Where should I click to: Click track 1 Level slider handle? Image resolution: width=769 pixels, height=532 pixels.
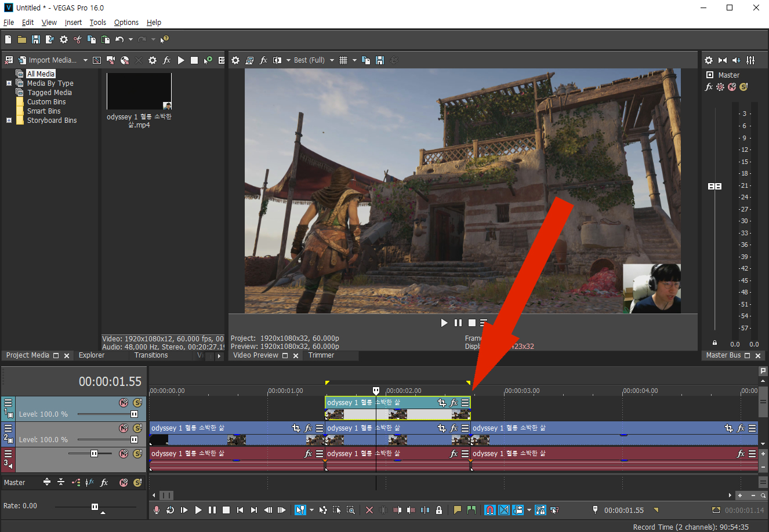(134, 414)
